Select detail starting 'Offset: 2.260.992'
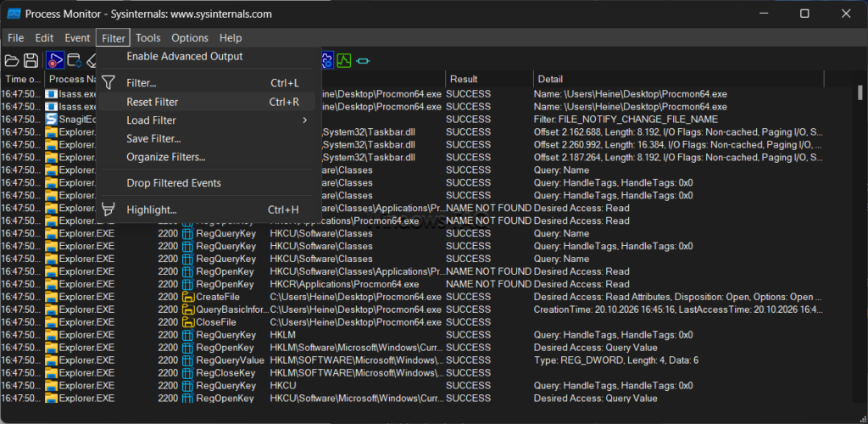868x424 pixels. click(677, 144)
